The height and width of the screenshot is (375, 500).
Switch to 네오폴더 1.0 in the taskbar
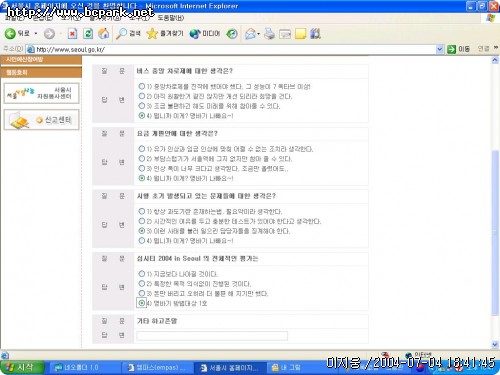pyautogui.click(x=85, y=367)
